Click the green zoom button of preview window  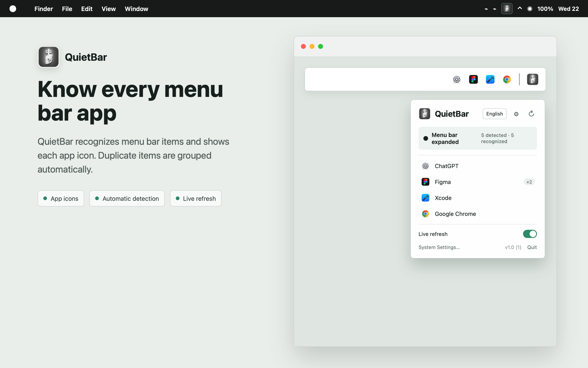point(321,46)
